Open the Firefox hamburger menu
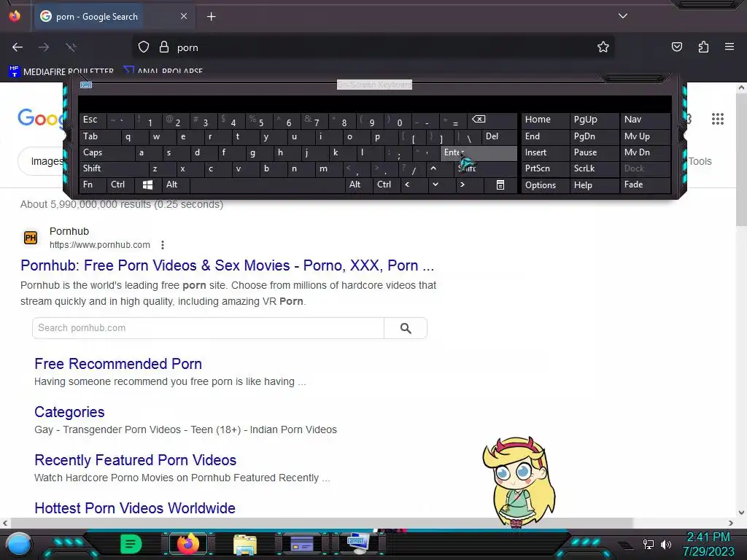 [729, 47]
